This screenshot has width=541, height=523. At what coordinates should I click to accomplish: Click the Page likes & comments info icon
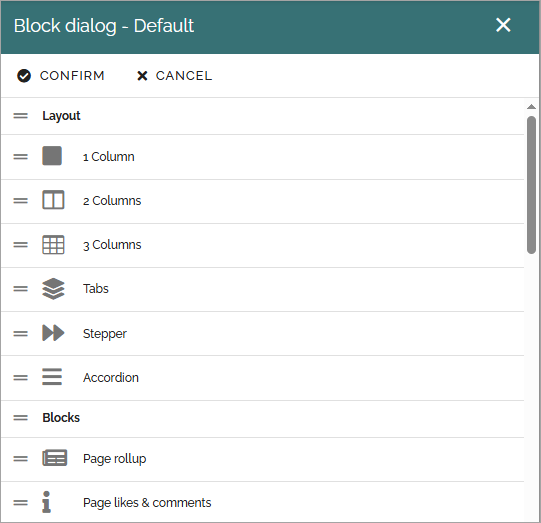tap(47, 502)
